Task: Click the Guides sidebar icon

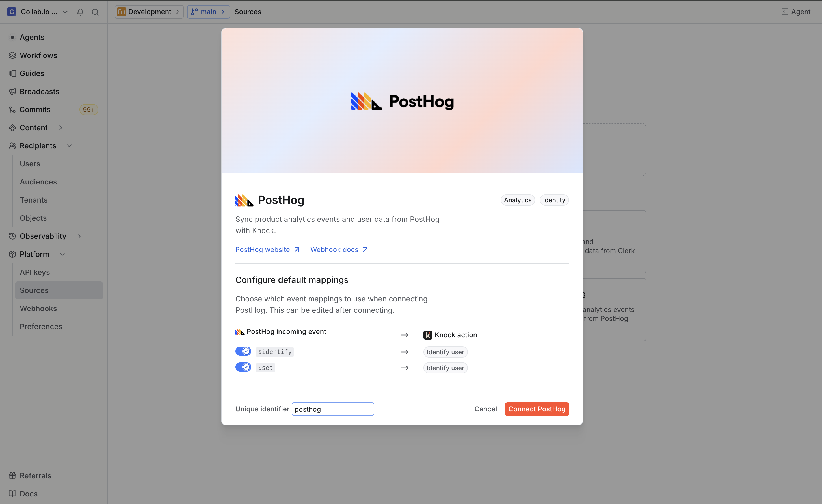Action: [12, 73]
